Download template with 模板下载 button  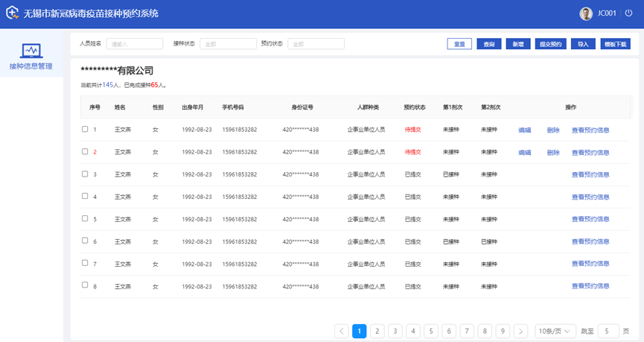coord(616,44)
